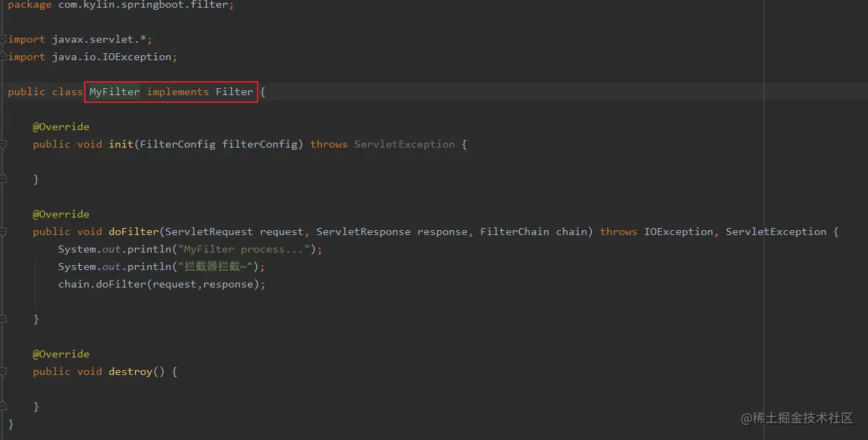Click fold end marker at init's closing brace

coord(3,179)
